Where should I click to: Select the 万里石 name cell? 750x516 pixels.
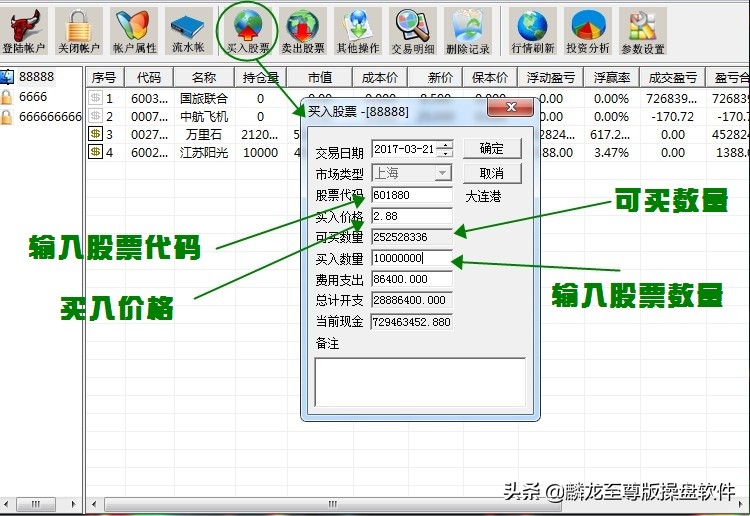tap(204, 135)
